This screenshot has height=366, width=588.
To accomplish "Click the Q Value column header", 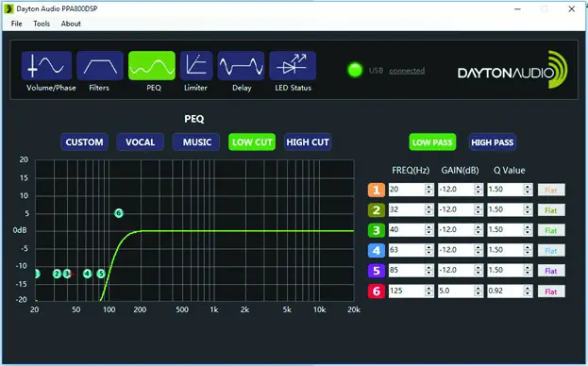I will pos(510,171).
